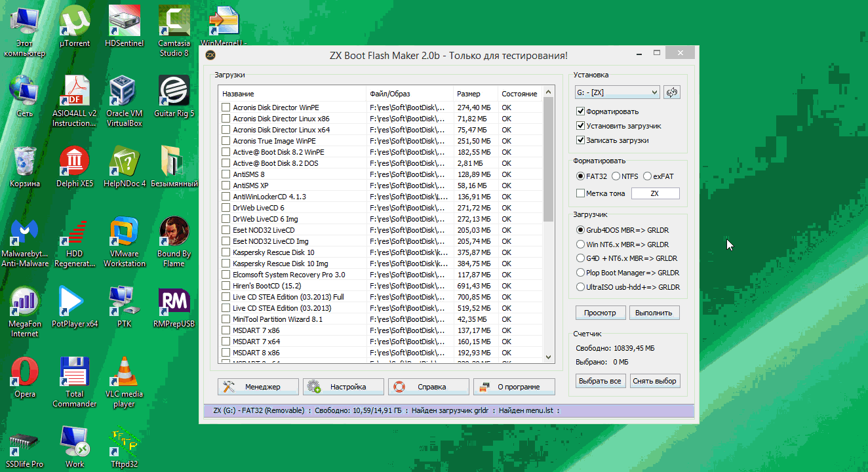The width and height of the screenshot is (868, 472).
Task: Select the Oracle VM VirtualBox shortcut
Action: coord(125,101)
